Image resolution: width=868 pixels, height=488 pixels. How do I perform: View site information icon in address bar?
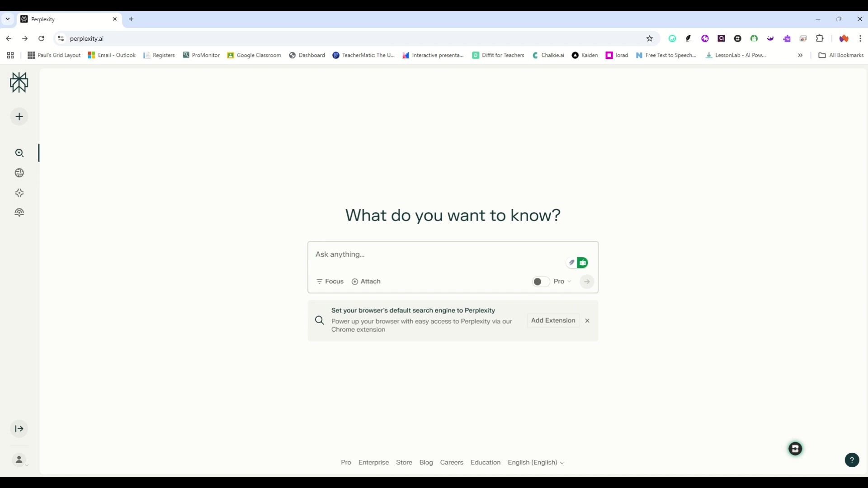61,38
